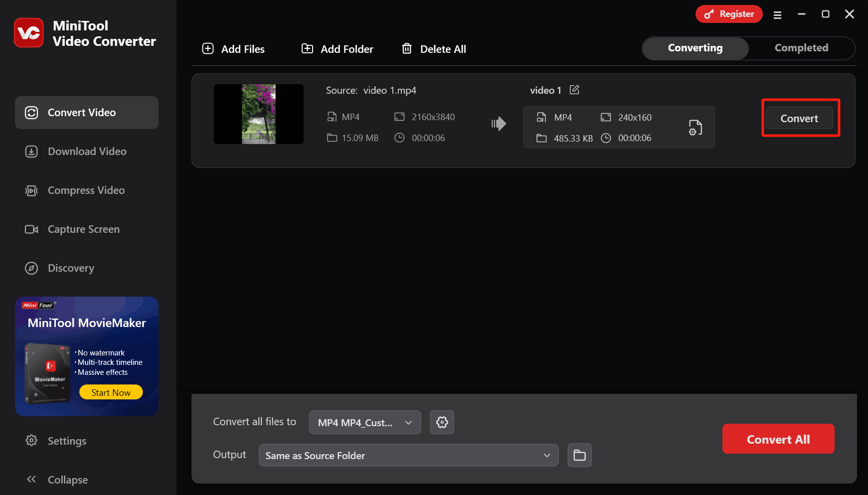The width and height of the screenshot is (868, 495).
Task: Click the source resolution 2160x3840
Action: (x=433, y=117)
